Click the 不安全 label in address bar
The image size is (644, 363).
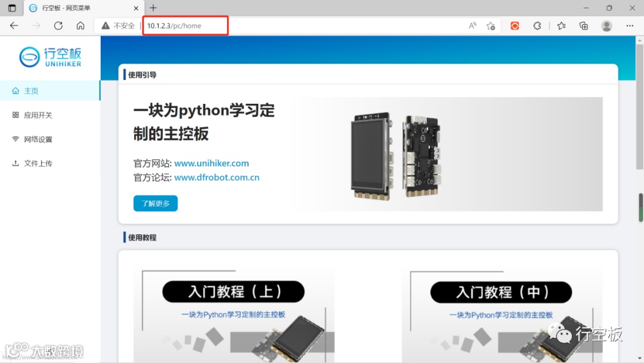[x=124, y=26]
